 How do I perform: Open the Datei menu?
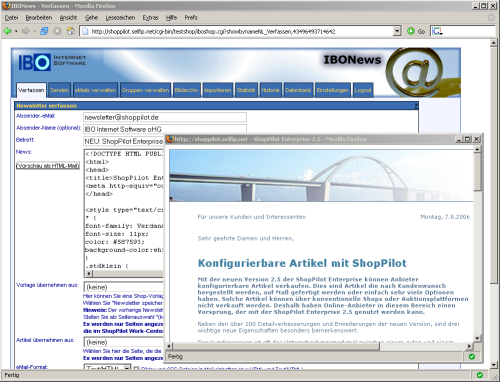point(11,18)
